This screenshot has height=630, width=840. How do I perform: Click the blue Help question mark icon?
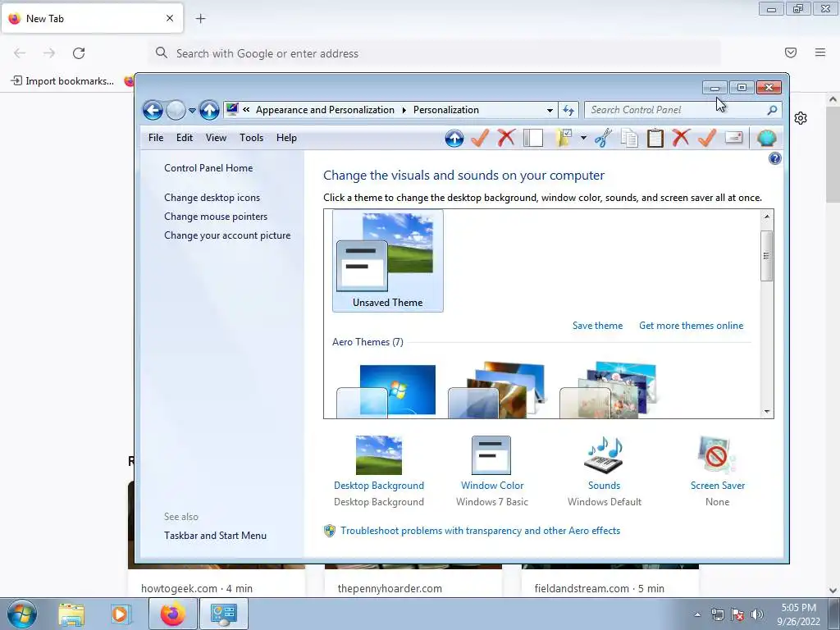tap(774, 158)
